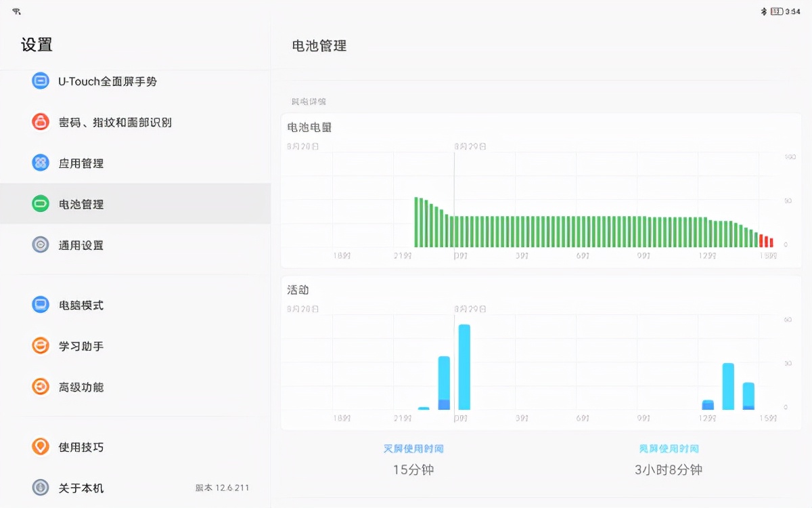Open 高级功能 via its orange icon
The width and height of the screenshot is (812, 508).
click(x=41, y=387)
